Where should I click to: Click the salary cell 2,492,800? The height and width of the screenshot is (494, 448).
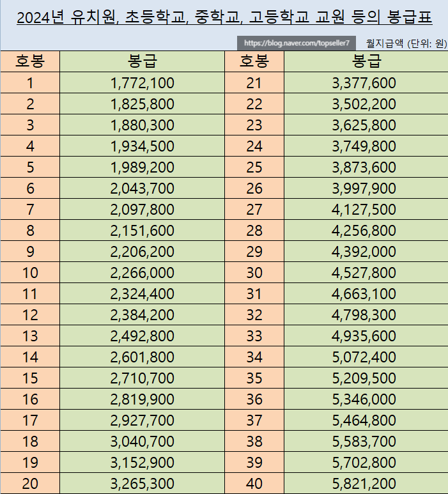tap(142, 336)
